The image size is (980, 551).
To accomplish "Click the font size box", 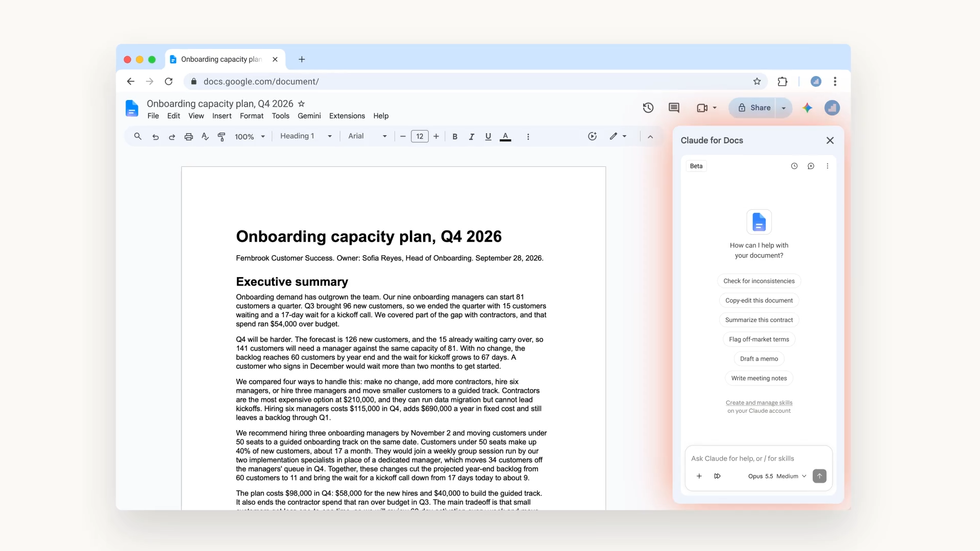I will click(420, 136).
